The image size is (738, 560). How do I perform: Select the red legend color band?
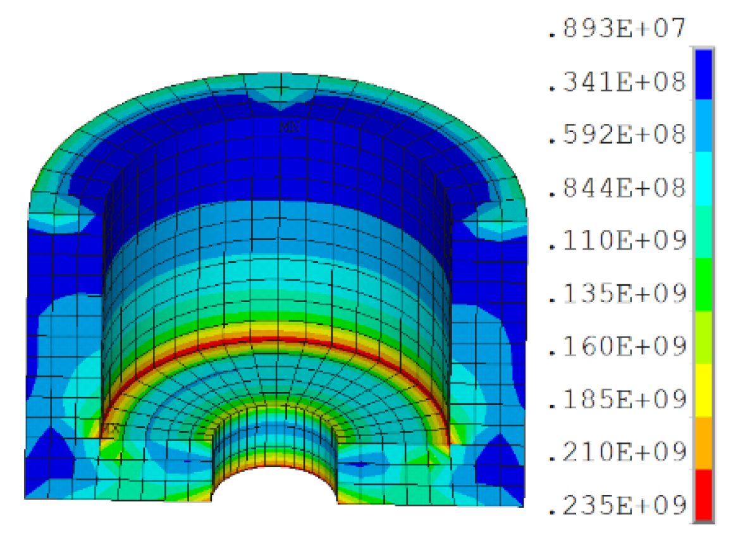pyautogui.click(x=703, y=494)
